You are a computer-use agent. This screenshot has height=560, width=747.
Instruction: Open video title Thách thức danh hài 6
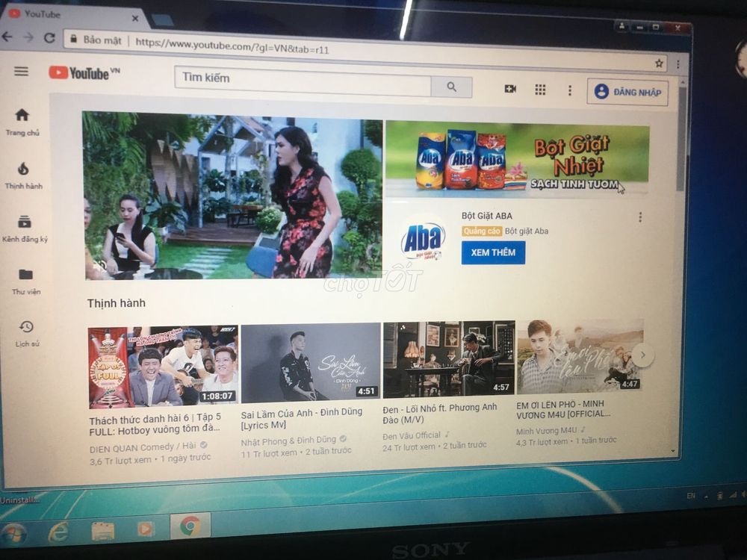tap(155, 424)
